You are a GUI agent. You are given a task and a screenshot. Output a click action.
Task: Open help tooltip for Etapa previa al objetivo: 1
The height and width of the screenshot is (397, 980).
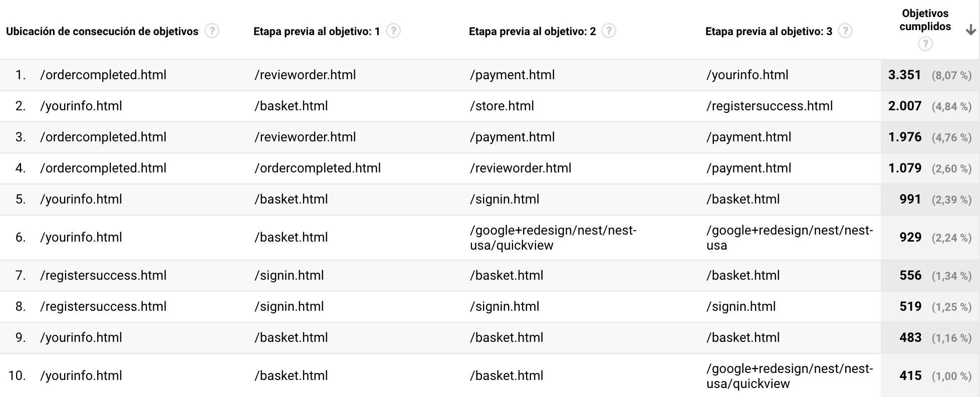(x=393, y=31)
